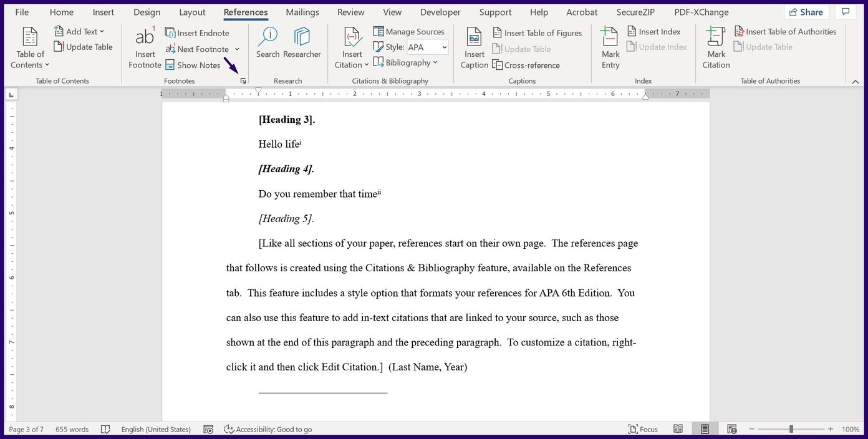868x439 pixels.
Task: Open Manage Sources
Action: [x=409, y=31]
